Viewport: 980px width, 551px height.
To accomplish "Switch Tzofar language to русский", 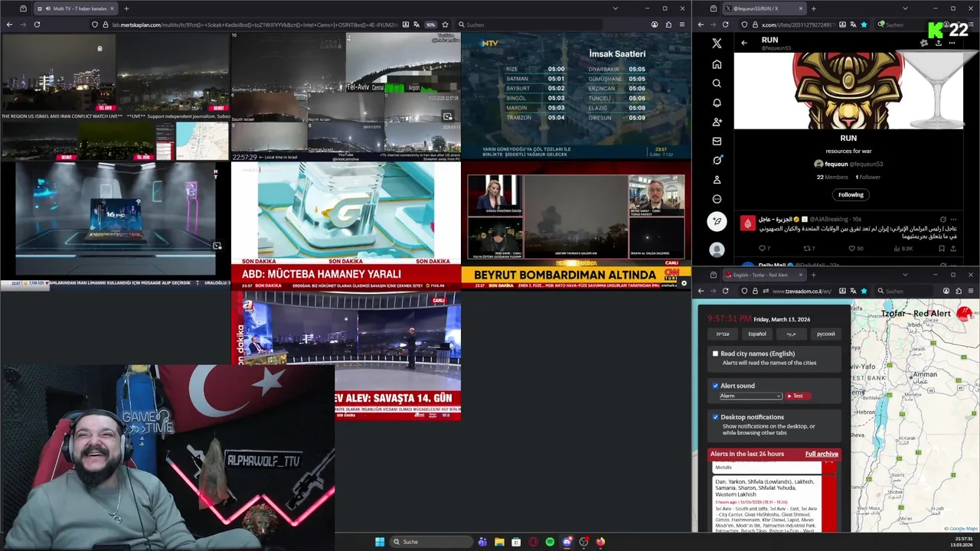I will [x=826, y=334].
